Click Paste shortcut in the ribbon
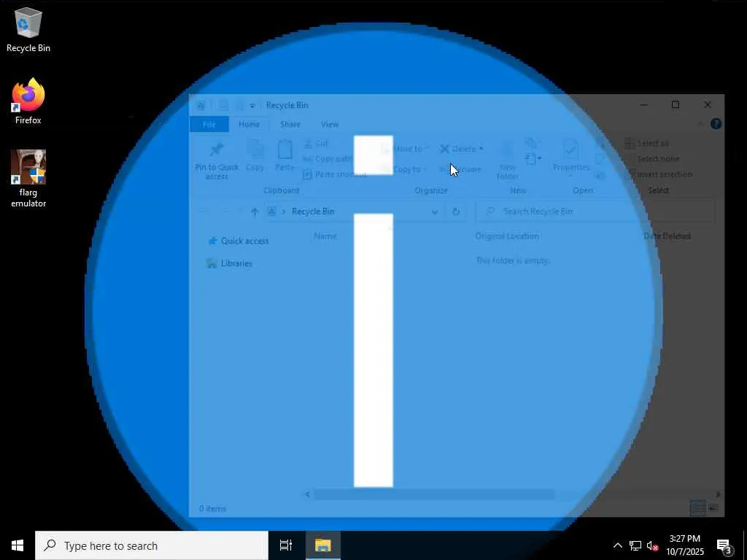The width and height of the screenshot is (747, 560). coord(335,174)
